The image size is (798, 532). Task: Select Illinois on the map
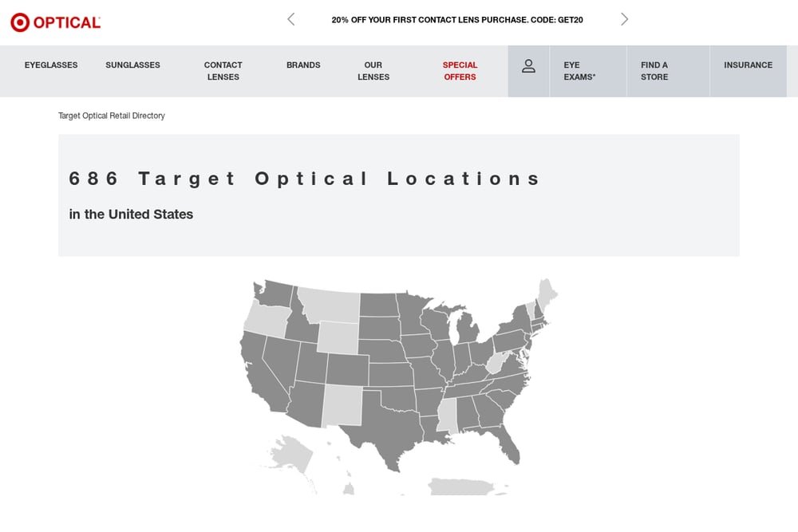(x=444, y=360)
